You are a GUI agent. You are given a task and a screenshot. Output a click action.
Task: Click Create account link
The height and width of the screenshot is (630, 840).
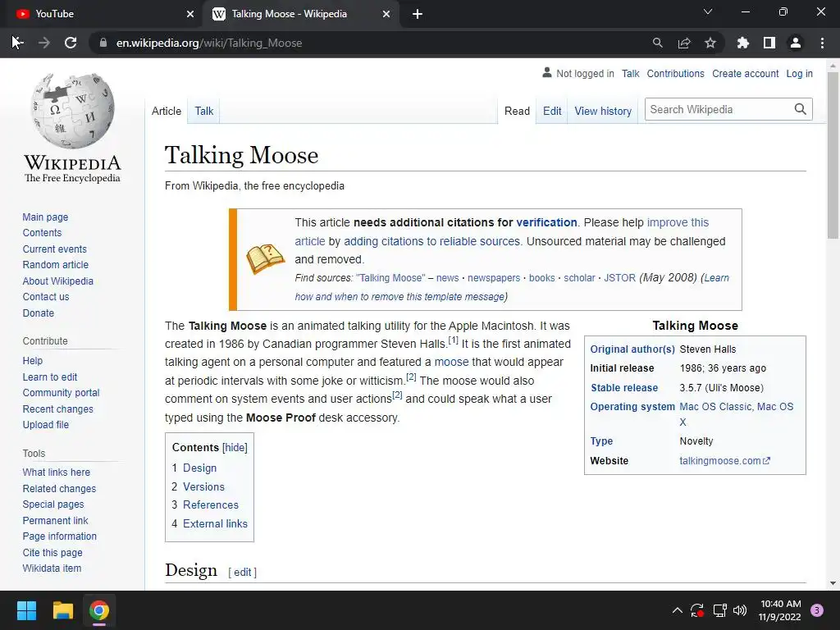pos(745,73)
